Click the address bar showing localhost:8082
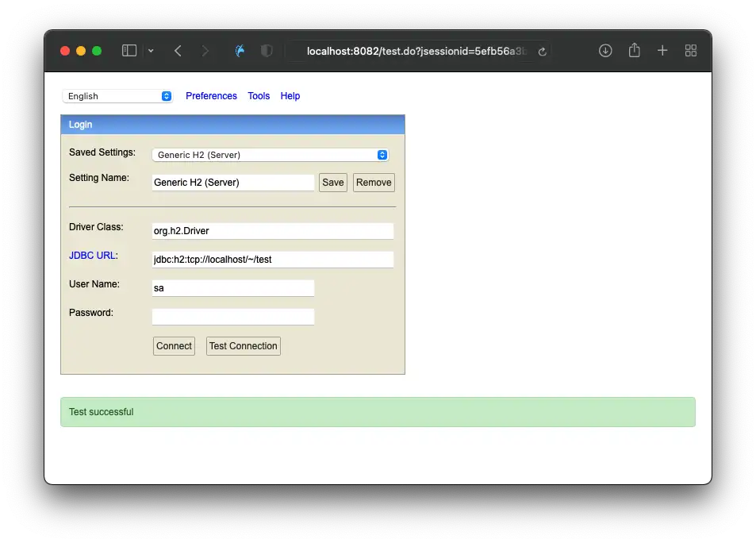This screenshot has height=543, width=756. click(x=419, y=51)
